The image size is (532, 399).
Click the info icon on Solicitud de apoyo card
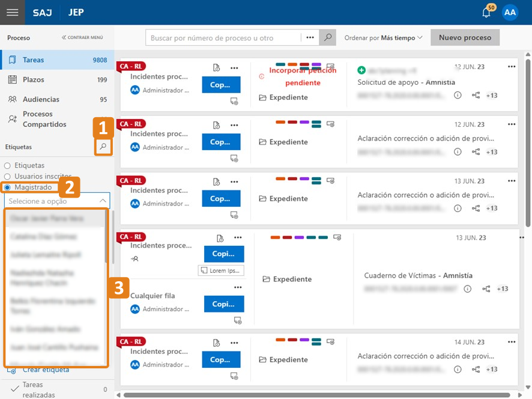click(458, 95)
